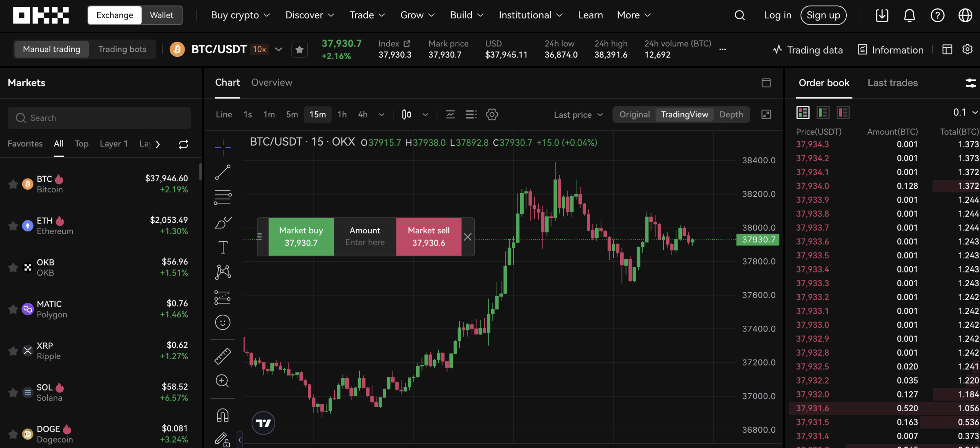
Task: Click the Market buy button at 37,930.7
Action: pos(301,236)
